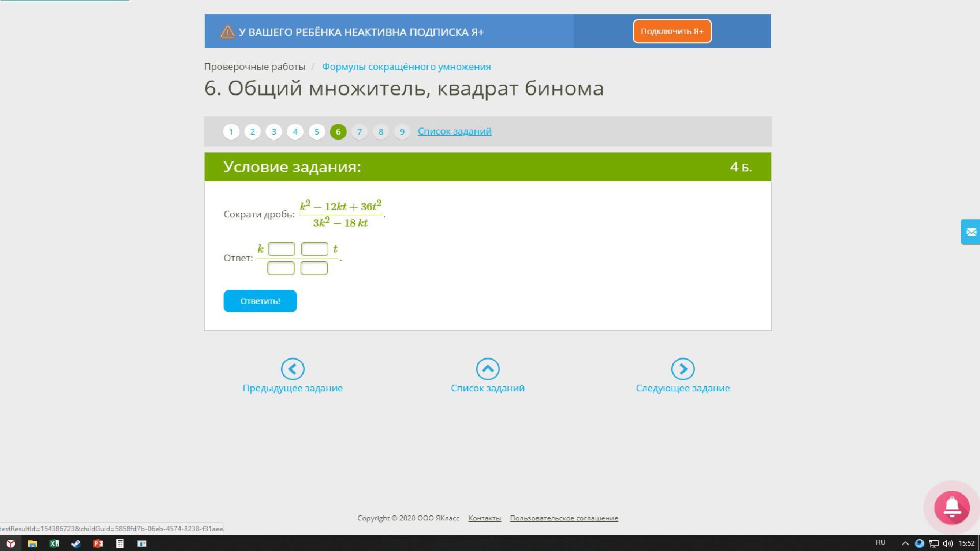The height and width of the screenshot is (551, 980).
Task: Click the Подключить Я+ button
Action: coord(672,32)
